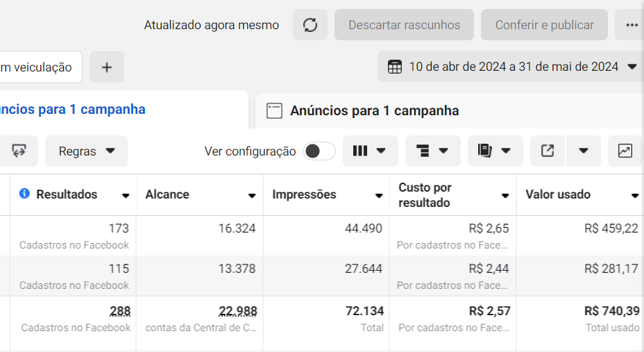Click the underlined 288 total results value
Viewport: 644px width, 352px height.
(x=120, y=311)
